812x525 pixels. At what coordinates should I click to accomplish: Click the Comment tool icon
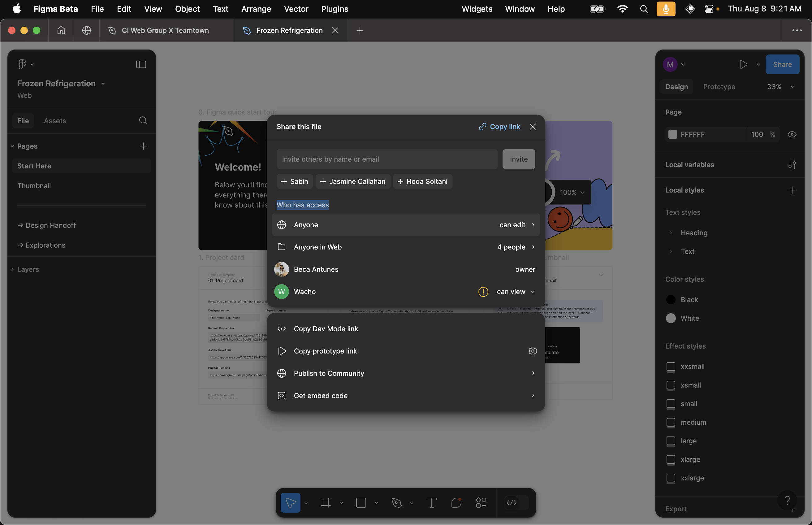(x=456, y=502)
